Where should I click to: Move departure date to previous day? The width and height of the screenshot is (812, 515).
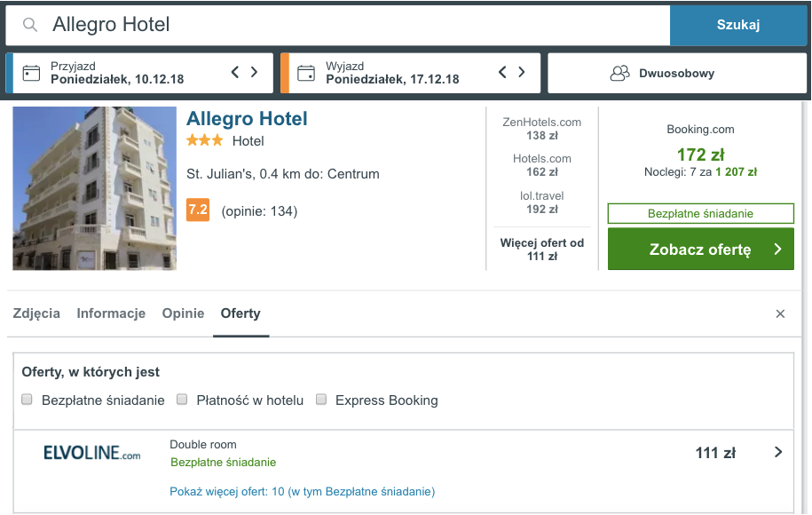[502, 72]
